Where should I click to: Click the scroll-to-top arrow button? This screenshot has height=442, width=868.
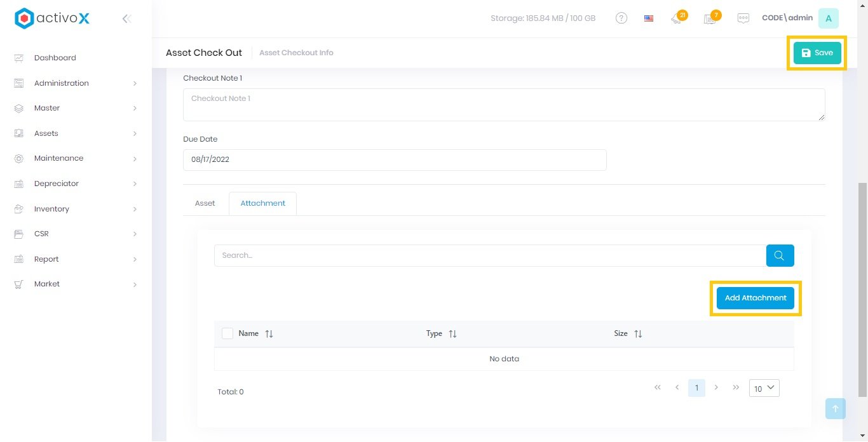[x=835, y=408]
